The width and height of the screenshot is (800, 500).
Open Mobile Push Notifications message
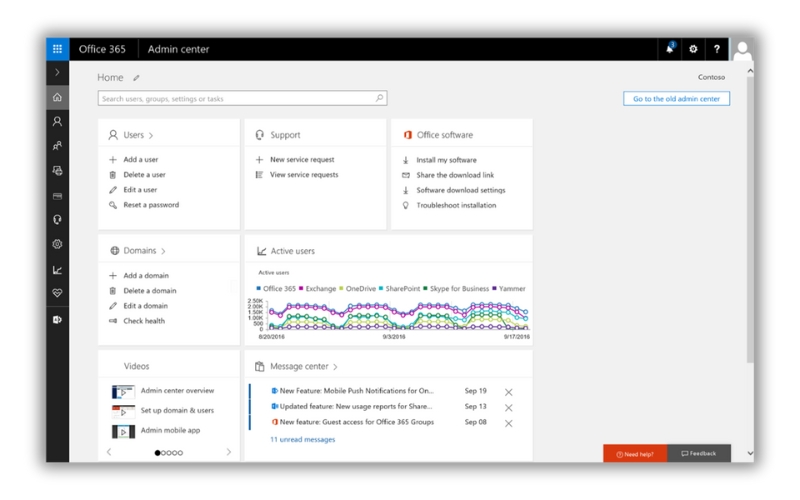pyautogui.click(x=357, y=391)
